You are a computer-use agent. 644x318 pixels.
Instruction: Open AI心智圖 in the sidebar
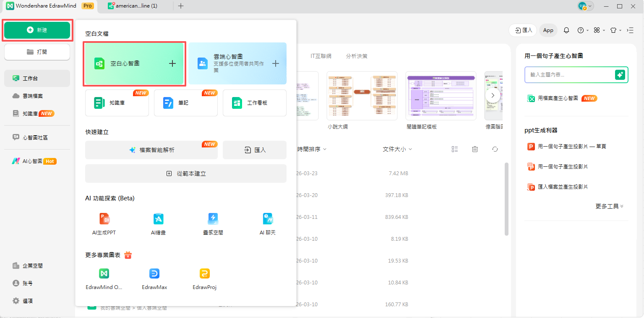coord(33,161)
